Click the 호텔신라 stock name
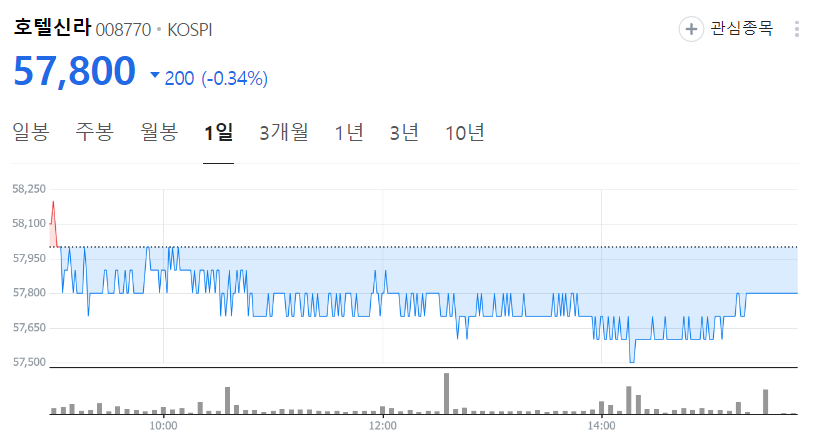 tap(52, 28)
